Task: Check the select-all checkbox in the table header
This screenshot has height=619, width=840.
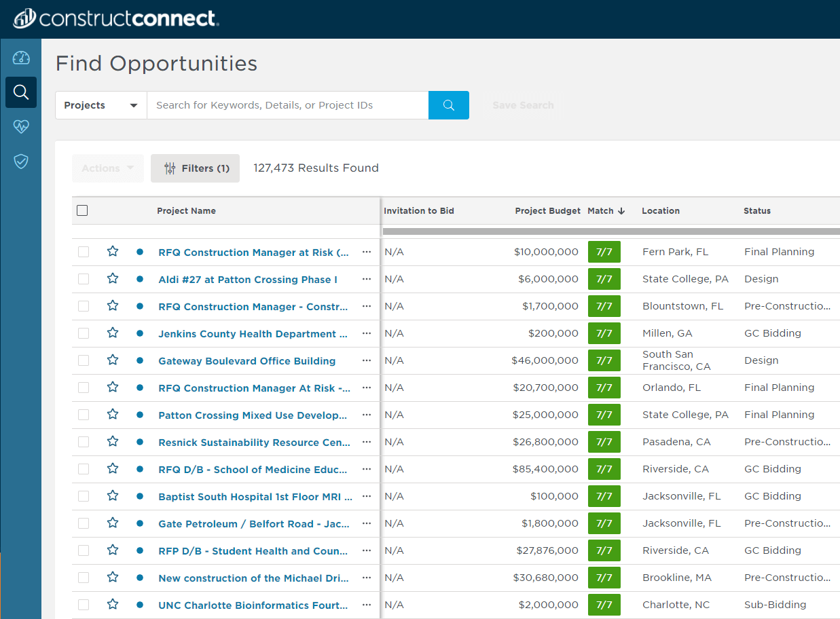Action: (x=82, y=210)
